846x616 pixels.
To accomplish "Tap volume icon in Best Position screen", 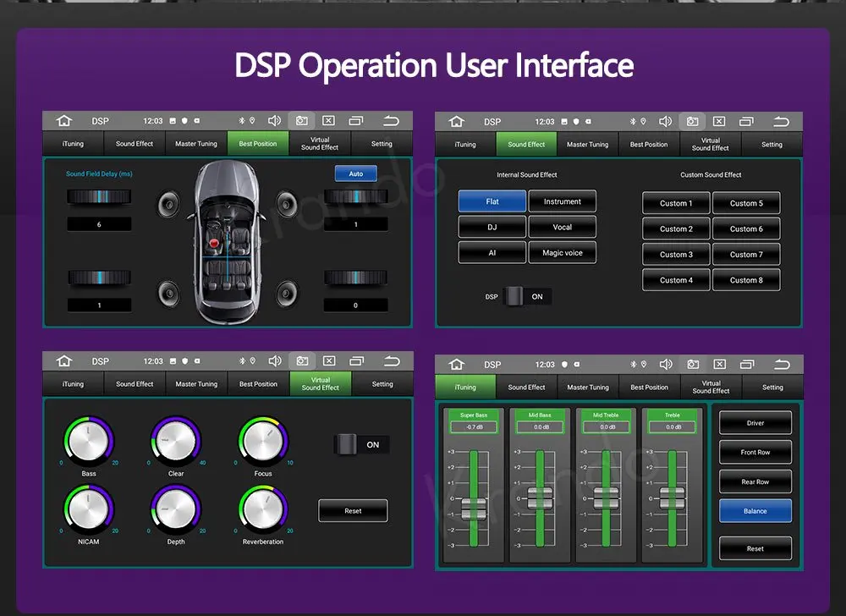I will click(274, 121).
